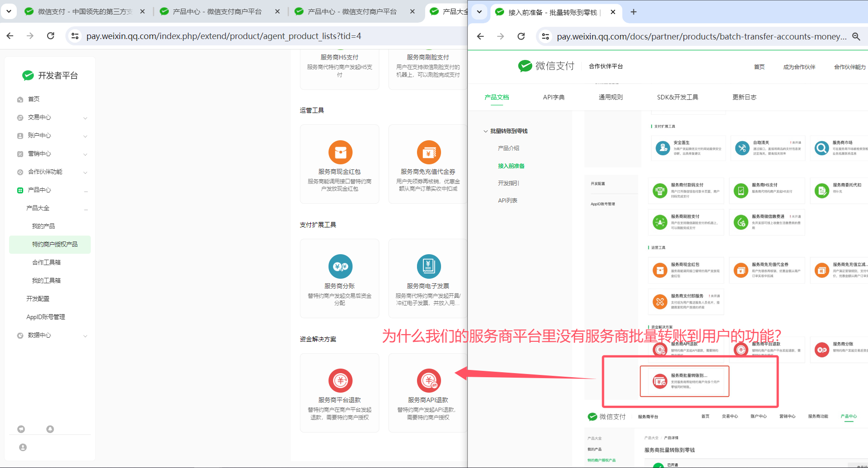Close the 微信支付 - 中国领先的第三方支 browser tab
The height and width of the screenshot is (468, 868).
(142, 11)
